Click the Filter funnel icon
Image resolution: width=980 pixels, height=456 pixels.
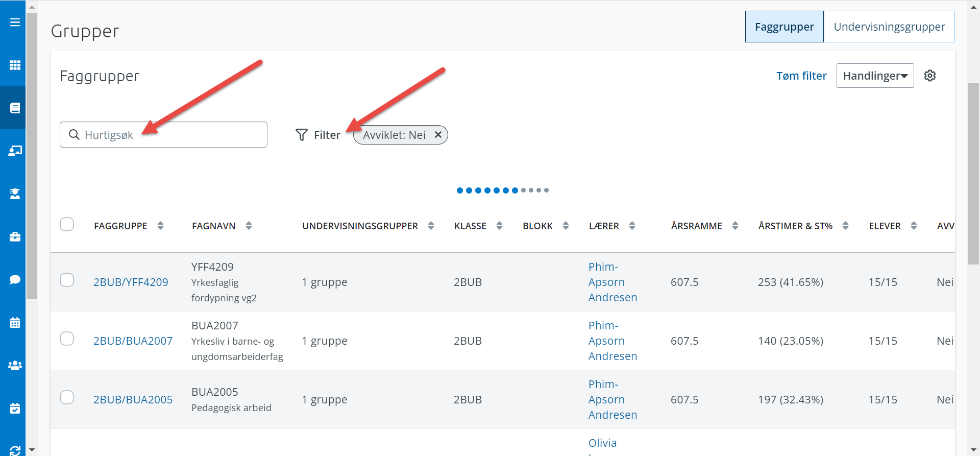point(302,135)
